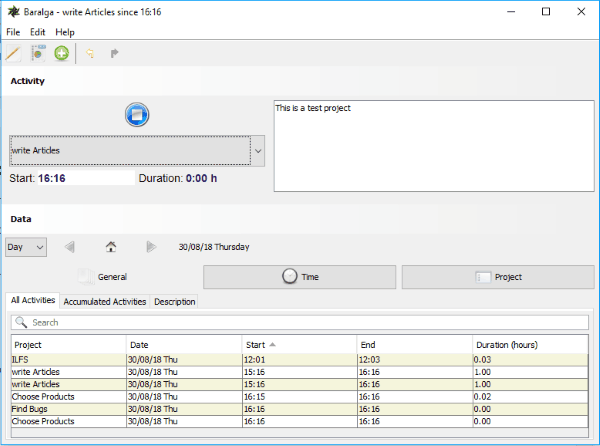This screenshot has width=600, height=446.
Task: Switch to the Accumulated Activities tab
Action: point(105,301)
